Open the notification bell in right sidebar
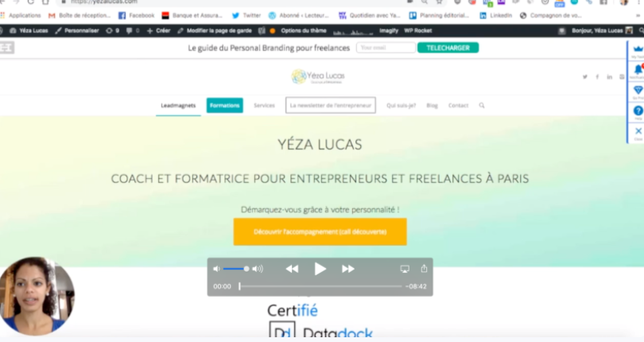Screen dimensions: 644x342 click(638, 70)
